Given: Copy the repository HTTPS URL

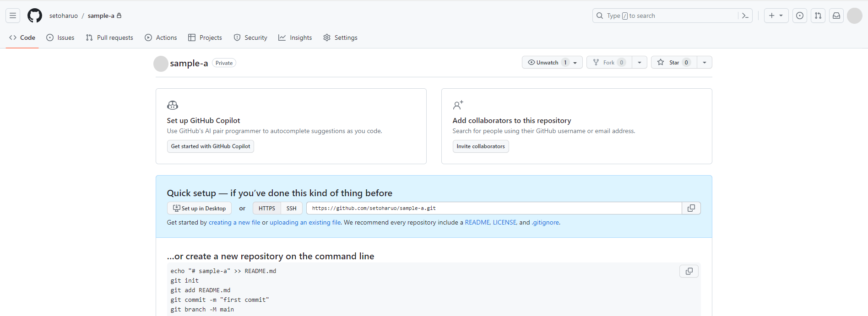Looking at the screenshot, I should click(691, 208).
